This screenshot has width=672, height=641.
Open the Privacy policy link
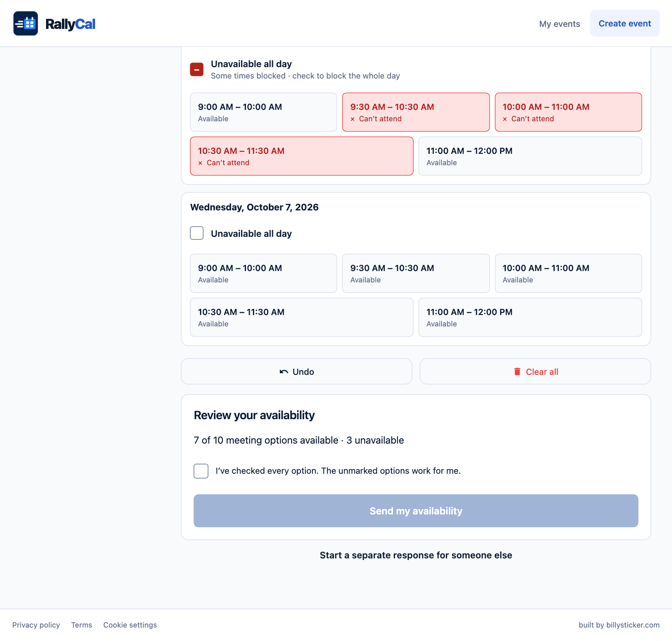coord(36,625)
